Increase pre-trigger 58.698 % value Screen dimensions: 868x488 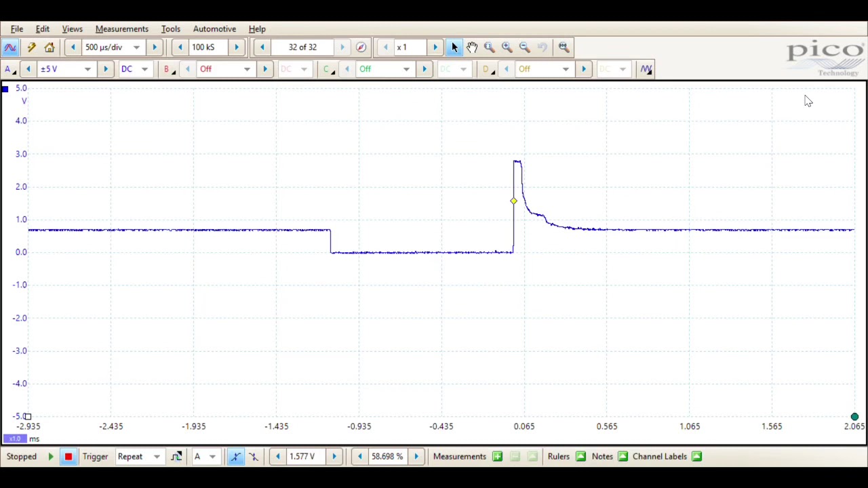coord(416,457)
